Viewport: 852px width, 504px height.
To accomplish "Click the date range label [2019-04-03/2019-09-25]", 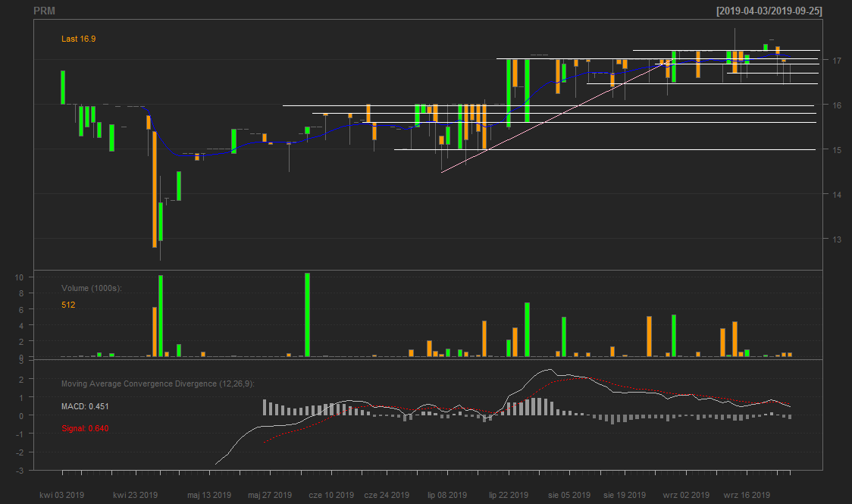I will (769, 11).
